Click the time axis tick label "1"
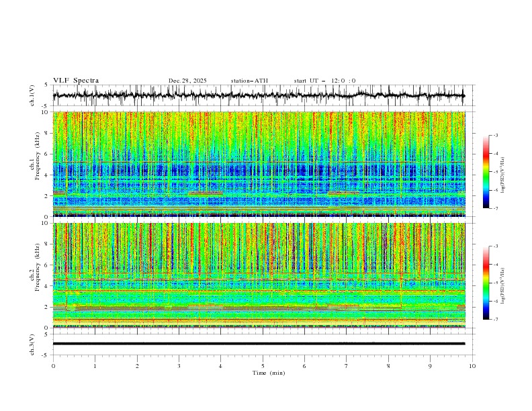This screenshot has width=532, height=411. [x=95, y=366]
